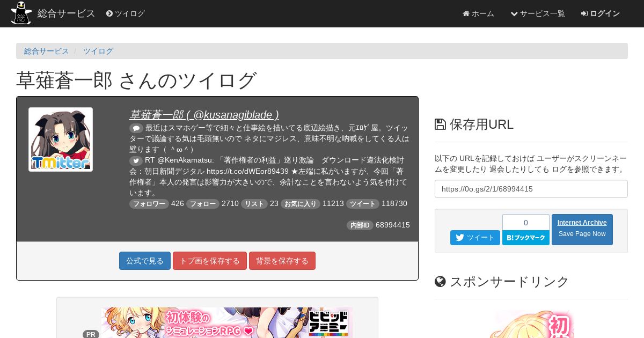644x338 pixels.
Task: Click the penguin site logo
Action: pyautogui.click(x=21, y=13)
